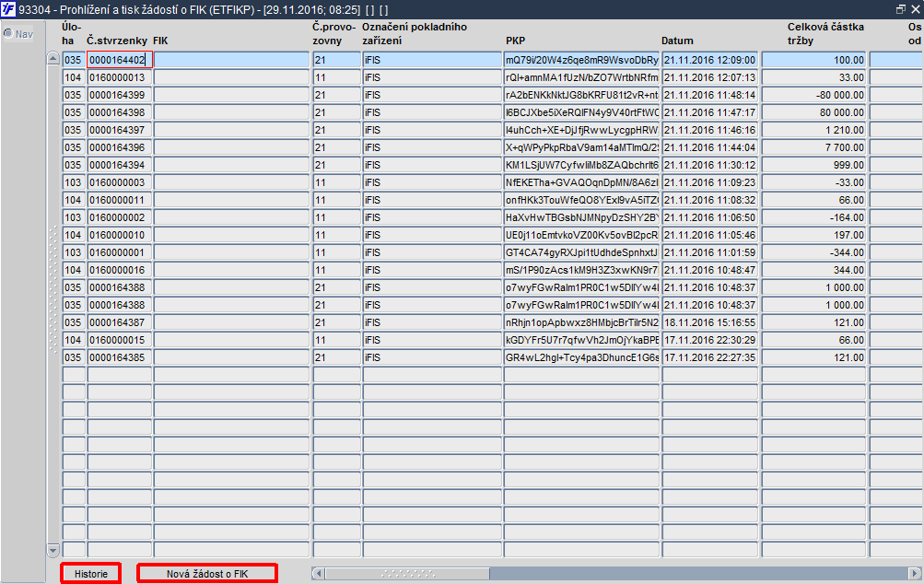Click PKP value starting mQ79i/20W4z6

581,60
